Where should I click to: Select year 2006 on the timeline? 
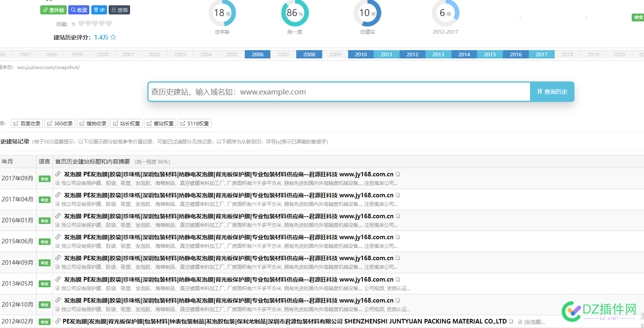click(x=258, y=54)
